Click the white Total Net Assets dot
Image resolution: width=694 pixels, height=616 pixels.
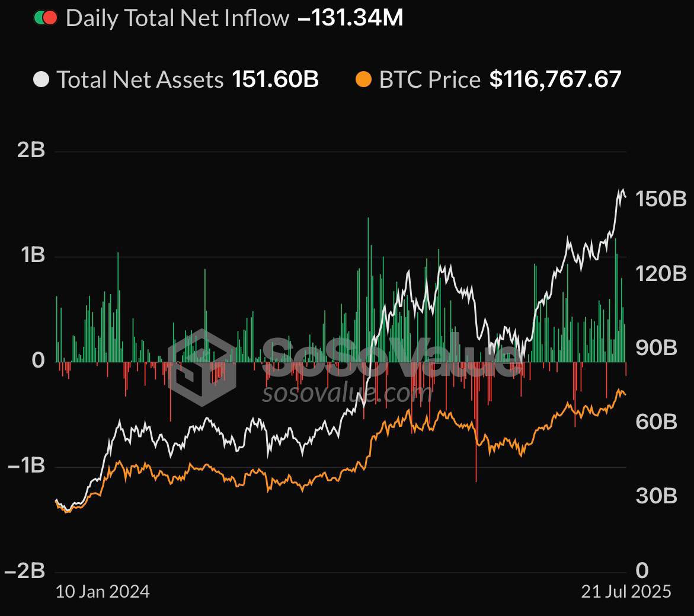(x=41, y=79)
